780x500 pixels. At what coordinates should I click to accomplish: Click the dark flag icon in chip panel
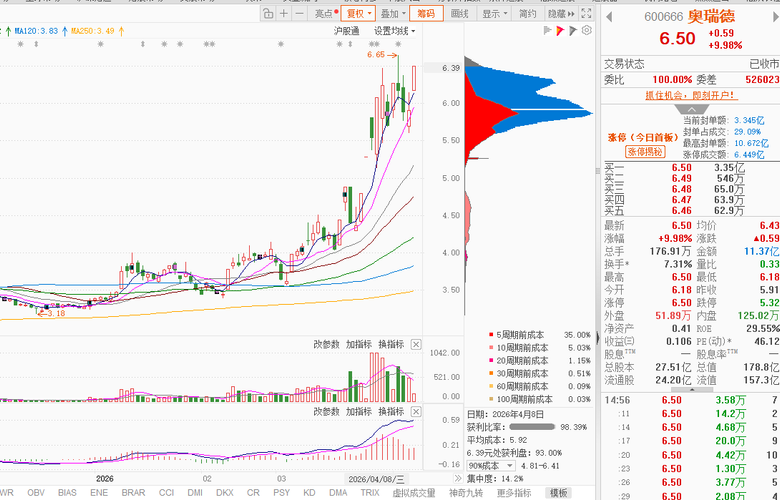click(573, 31)
